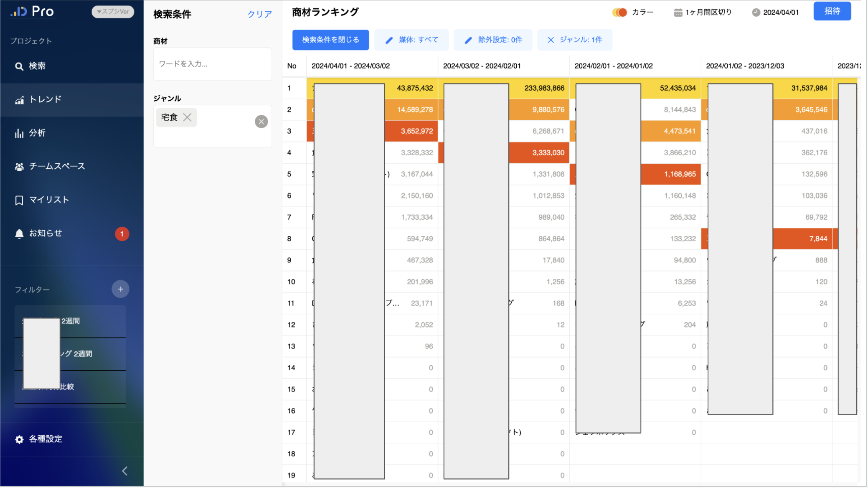Click the bar chart icon beside 分析
This screenshot has height=488, width=868.
coord(19,134)
